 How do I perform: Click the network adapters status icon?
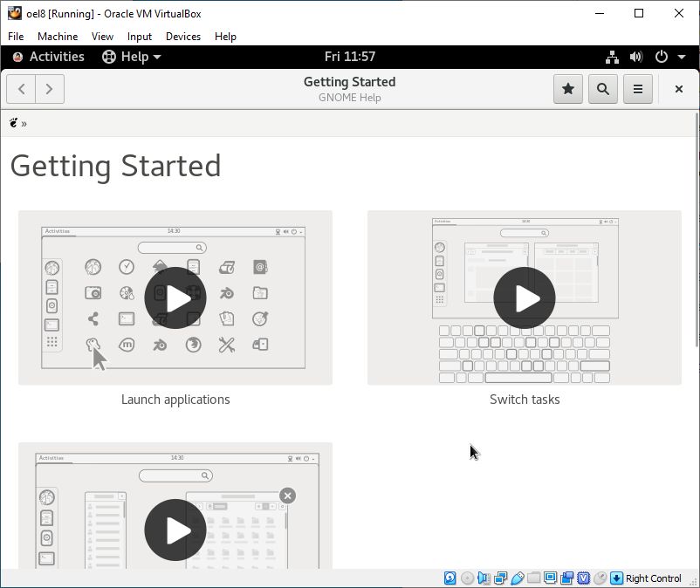click(x=500, y=578)
